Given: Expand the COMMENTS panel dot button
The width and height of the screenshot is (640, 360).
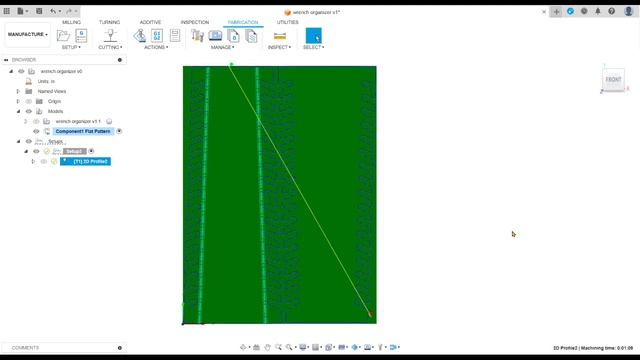Looking at the screenshot, I should [x=120, y=348].
